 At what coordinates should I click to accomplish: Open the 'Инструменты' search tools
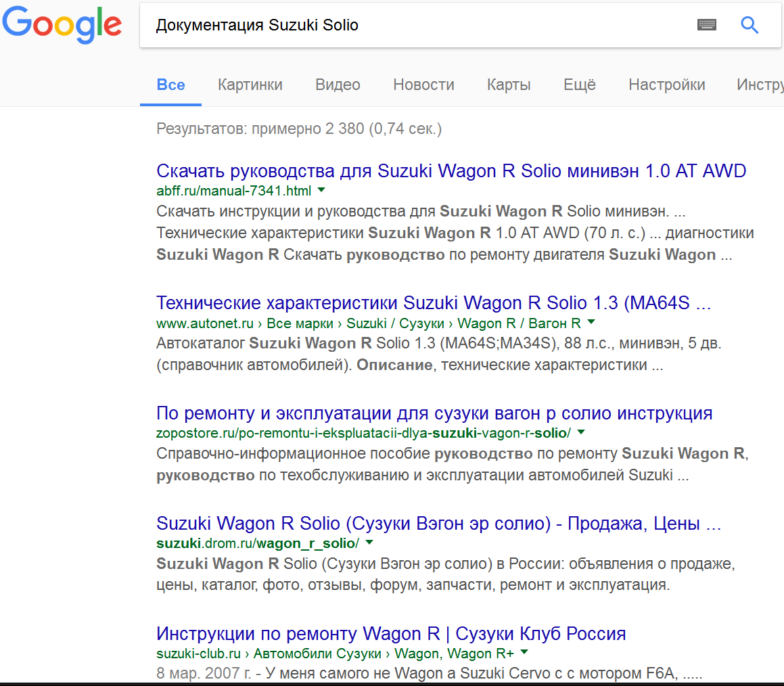[x=760, y=85]
